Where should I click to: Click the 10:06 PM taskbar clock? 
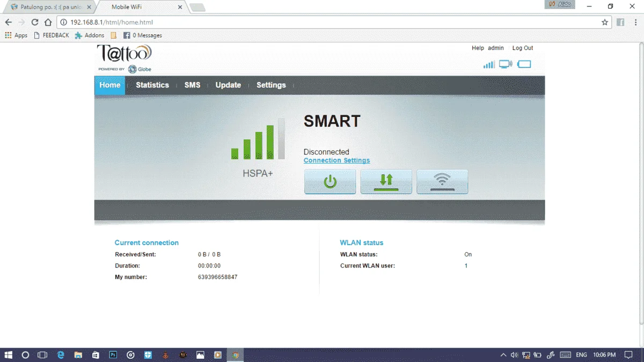pos(604,355)
